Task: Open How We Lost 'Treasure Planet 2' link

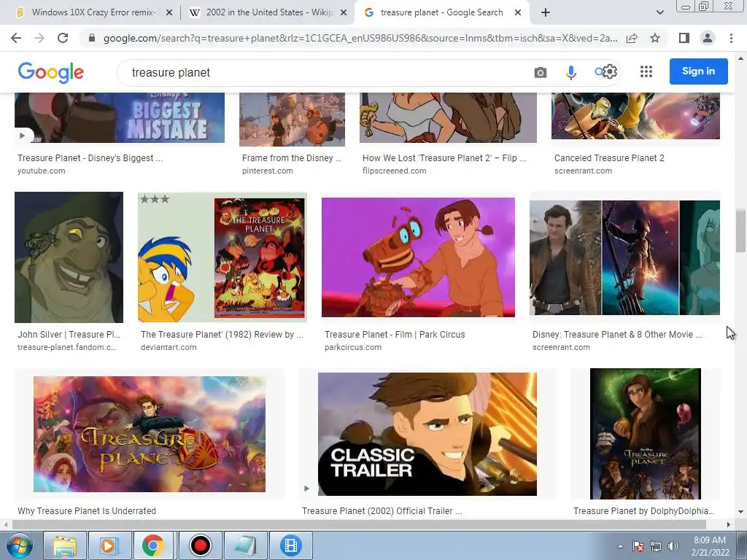Action: coord(444,158)
